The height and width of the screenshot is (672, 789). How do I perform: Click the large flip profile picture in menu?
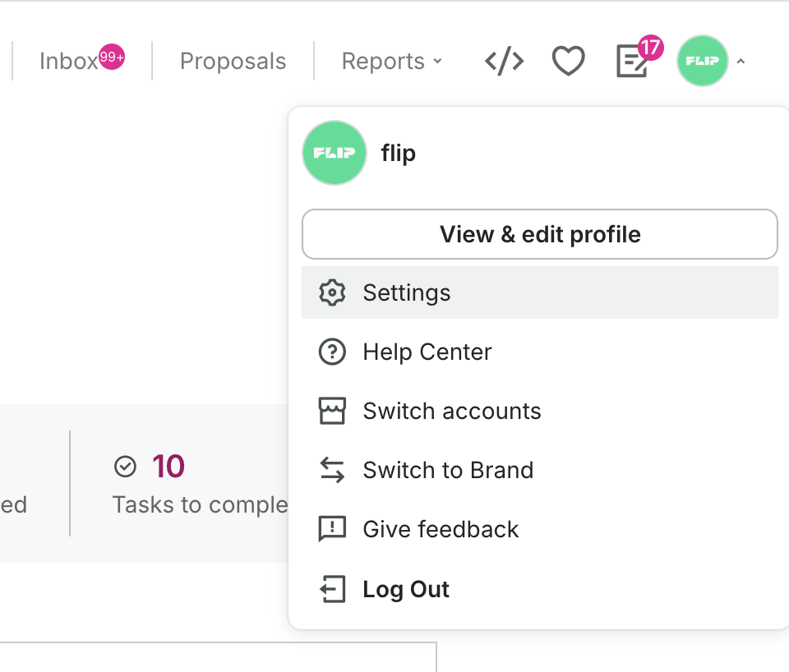(335, 153)
